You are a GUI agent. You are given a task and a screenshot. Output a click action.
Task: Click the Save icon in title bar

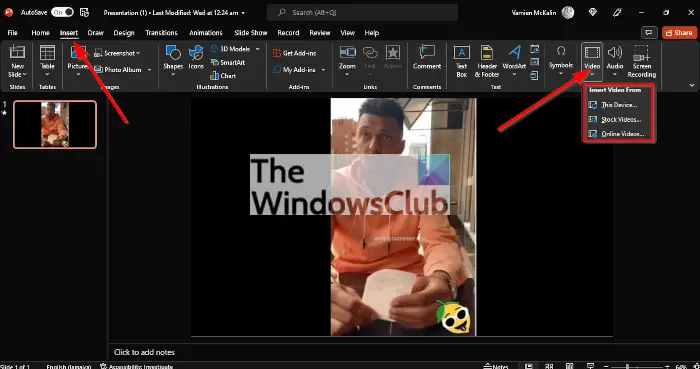click(x=84, y=12)
